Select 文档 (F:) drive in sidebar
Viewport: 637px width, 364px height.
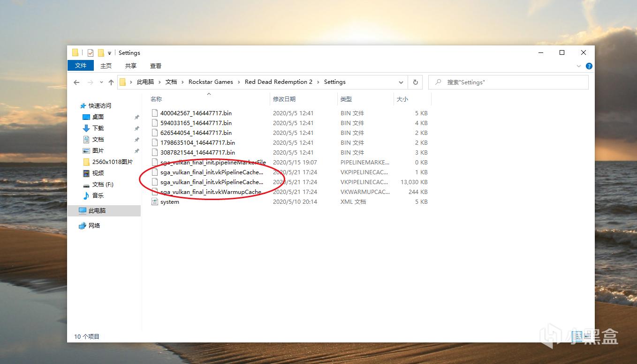(103, 185)
